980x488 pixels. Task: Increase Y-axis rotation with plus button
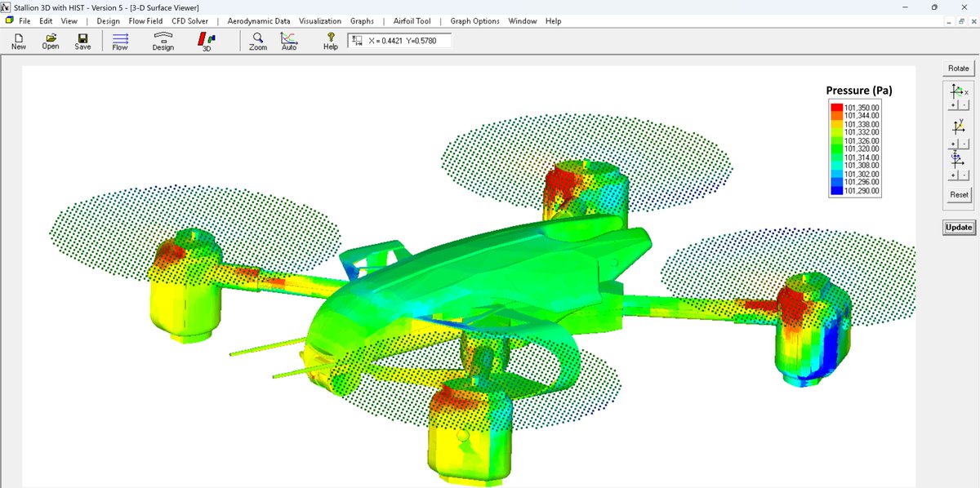click(x=954, y=143)
